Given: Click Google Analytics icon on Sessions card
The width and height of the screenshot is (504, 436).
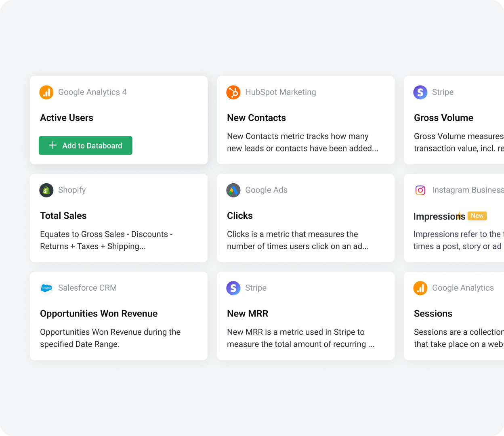Looking at the screenshot, I should tap(420, 288).
